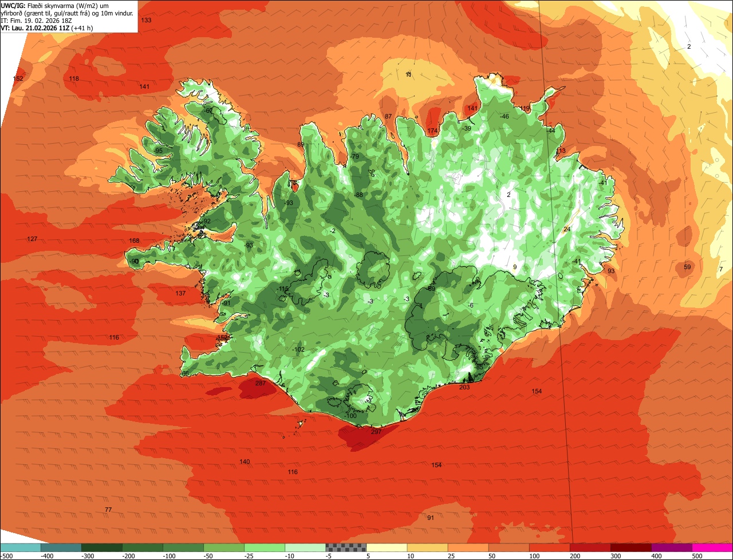The image size is (733, 560).
Task: Click the map value 87
Action: point(388,117)
